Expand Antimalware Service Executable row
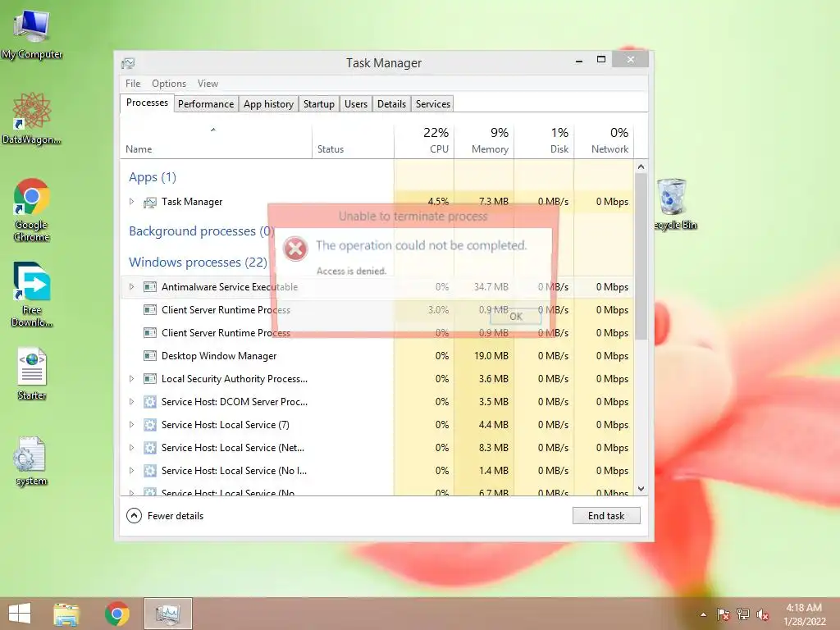 [132, 286]
